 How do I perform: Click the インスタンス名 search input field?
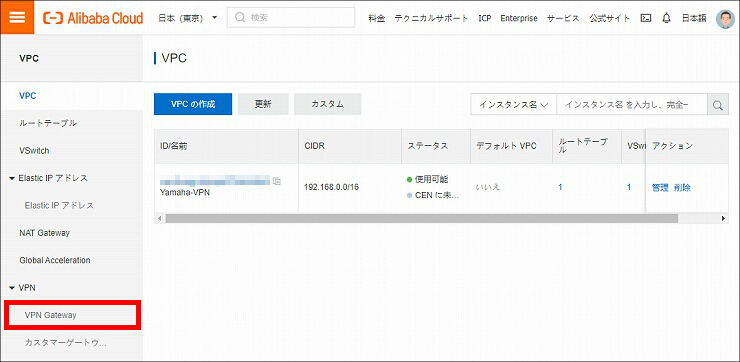click(631, 104)
